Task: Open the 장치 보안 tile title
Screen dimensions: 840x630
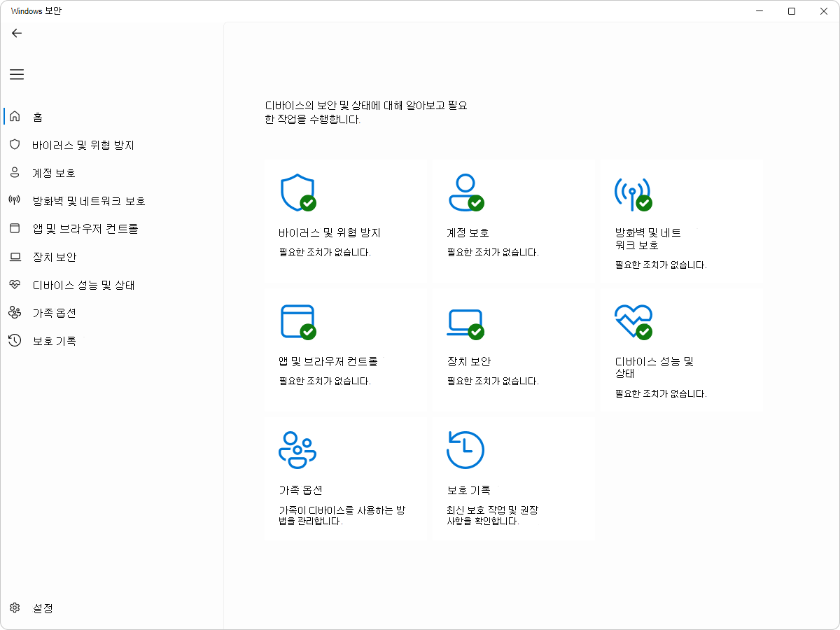Action: [468, 362]
